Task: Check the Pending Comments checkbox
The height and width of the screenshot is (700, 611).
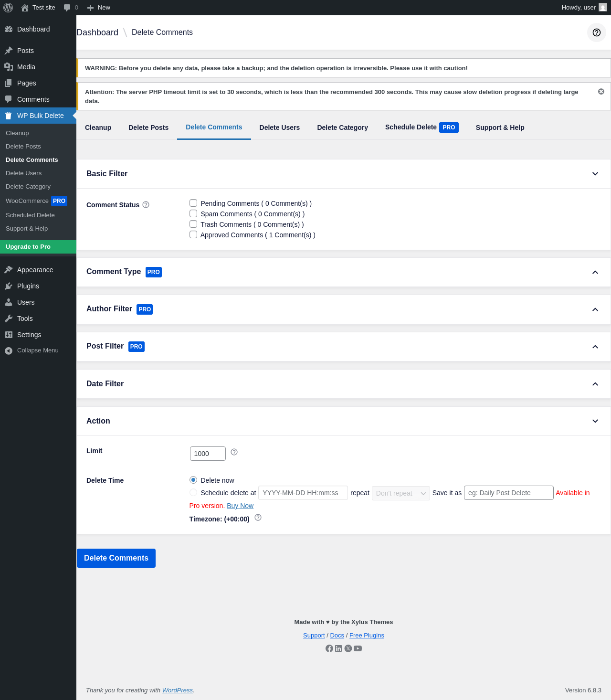Action: point(193,203)
